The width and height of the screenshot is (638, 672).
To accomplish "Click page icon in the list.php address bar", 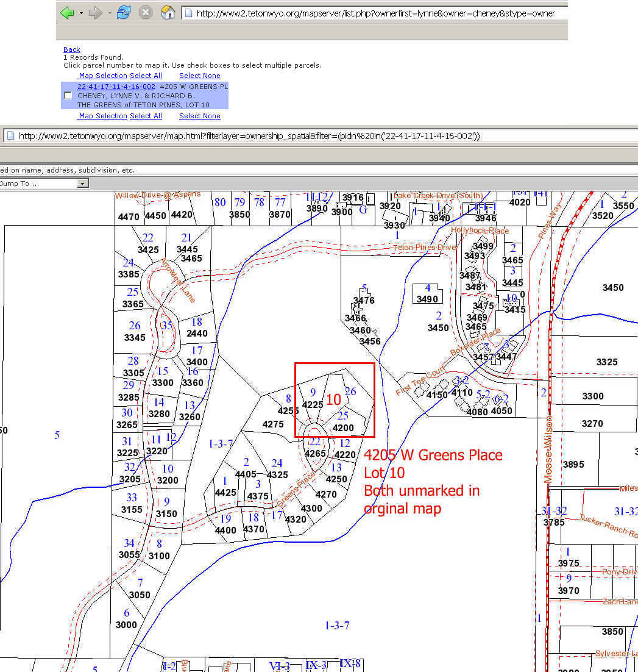I will click(x=189, y=13).
